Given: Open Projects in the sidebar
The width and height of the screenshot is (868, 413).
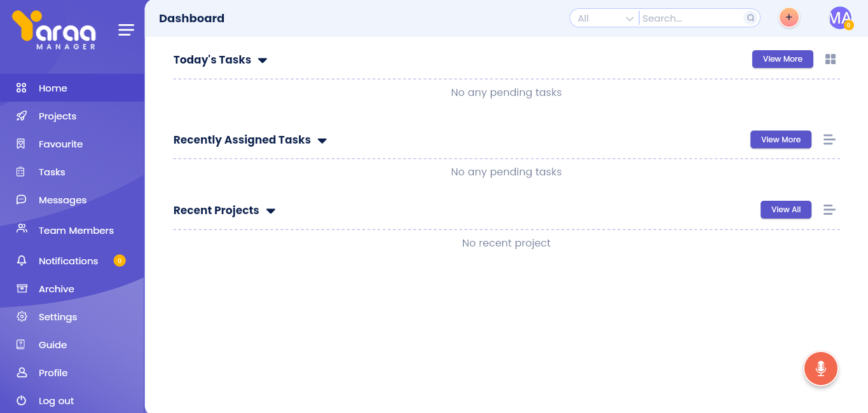Looking at the screenshot, I should pos(57,116).
